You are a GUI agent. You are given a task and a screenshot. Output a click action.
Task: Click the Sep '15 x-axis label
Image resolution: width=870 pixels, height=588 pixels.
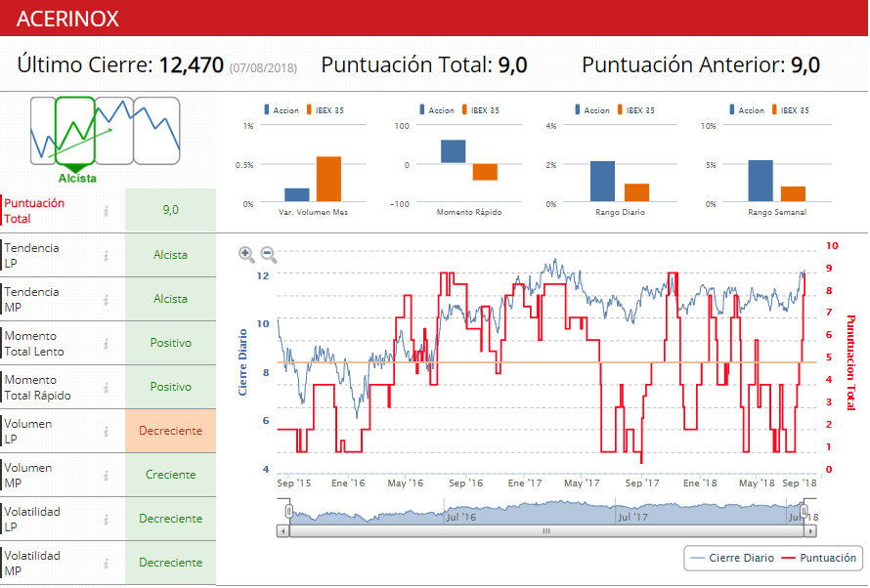click(x=294, y=483)
